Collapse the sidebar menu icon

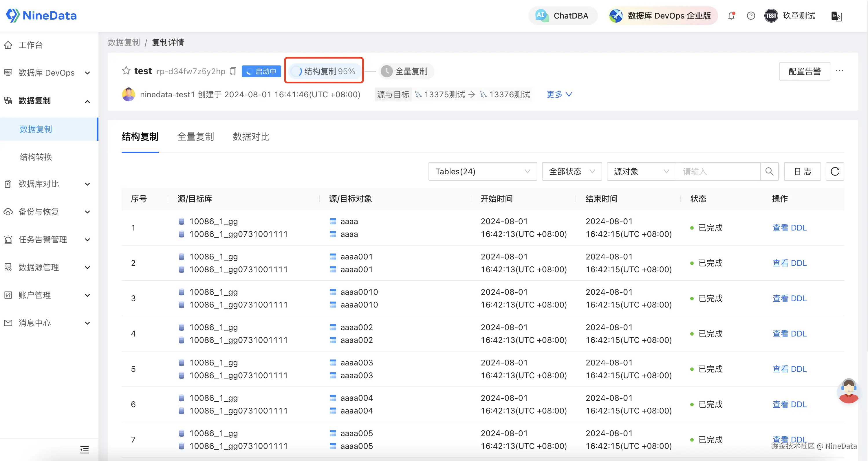pos(84,449)
